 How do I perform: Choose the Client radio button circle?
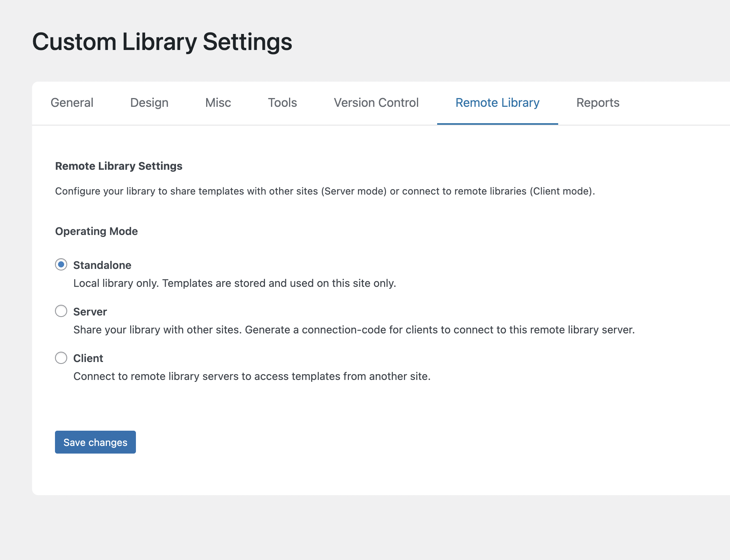coord(61,357)
